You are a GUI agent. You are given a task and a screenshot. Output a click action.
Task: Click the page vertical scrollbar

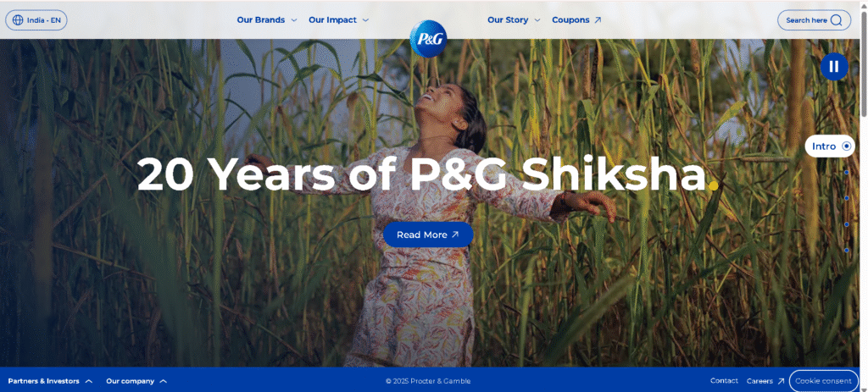(864, 196)
